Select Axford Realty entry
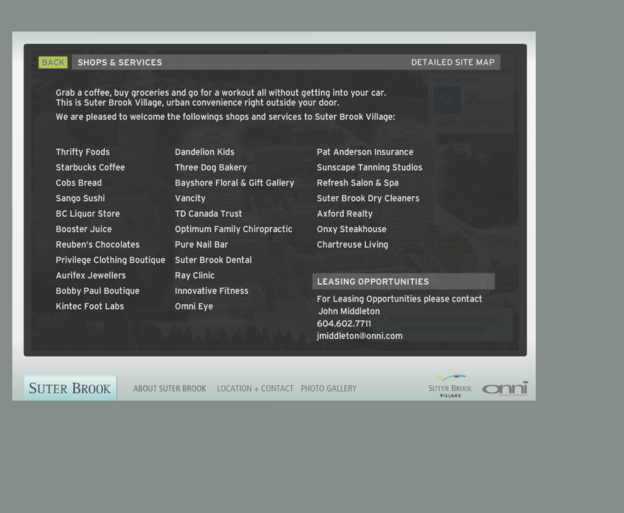This screenshot has width=624, height=513. [345, 214]
